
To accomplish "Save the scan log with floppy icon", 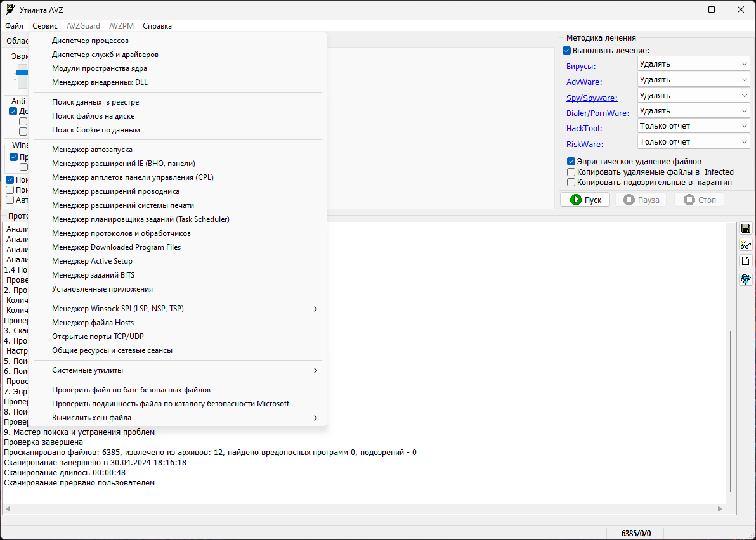I will (745, 228).
